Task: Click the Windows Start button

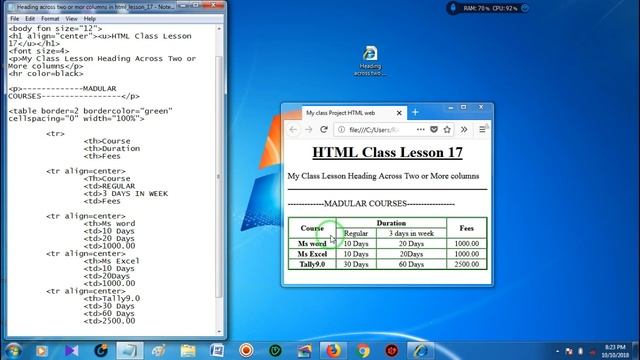Action: [x=13, y=351]
